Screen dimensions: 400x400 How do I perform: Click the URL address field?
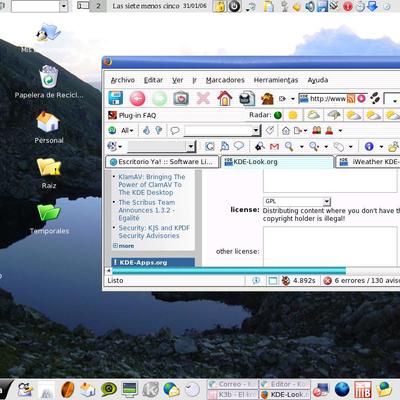[x=328, y=99]
